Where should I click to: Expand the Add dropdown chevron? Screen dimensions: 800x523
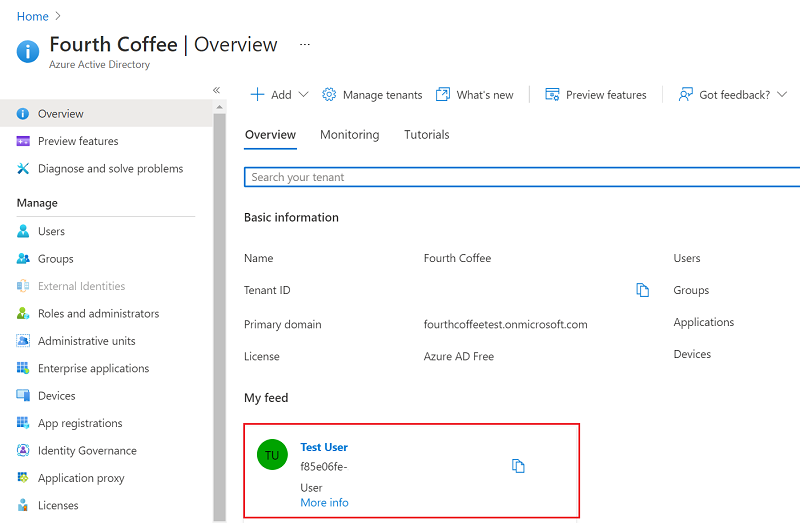[304, 94]
